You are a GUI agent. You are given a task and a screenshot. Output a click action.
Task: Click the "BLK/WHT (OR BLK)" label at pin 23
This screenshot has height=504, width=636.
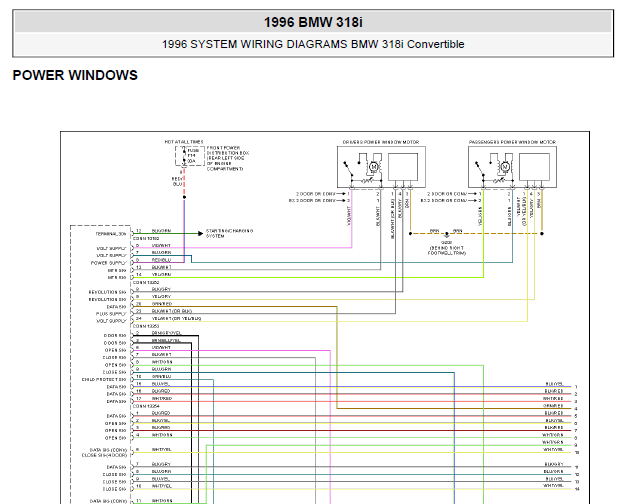click(172, 311)
